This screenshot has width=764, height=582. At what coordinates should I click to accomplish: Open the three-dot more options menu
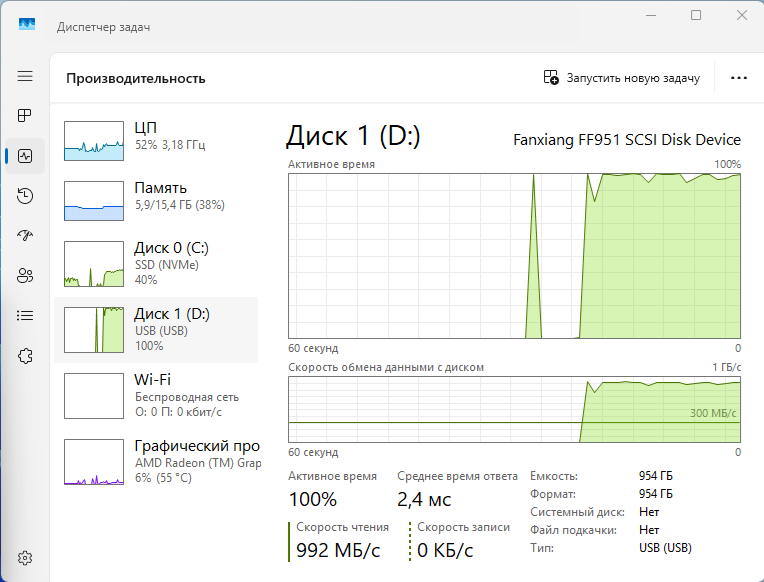click(x=739, y=78)
